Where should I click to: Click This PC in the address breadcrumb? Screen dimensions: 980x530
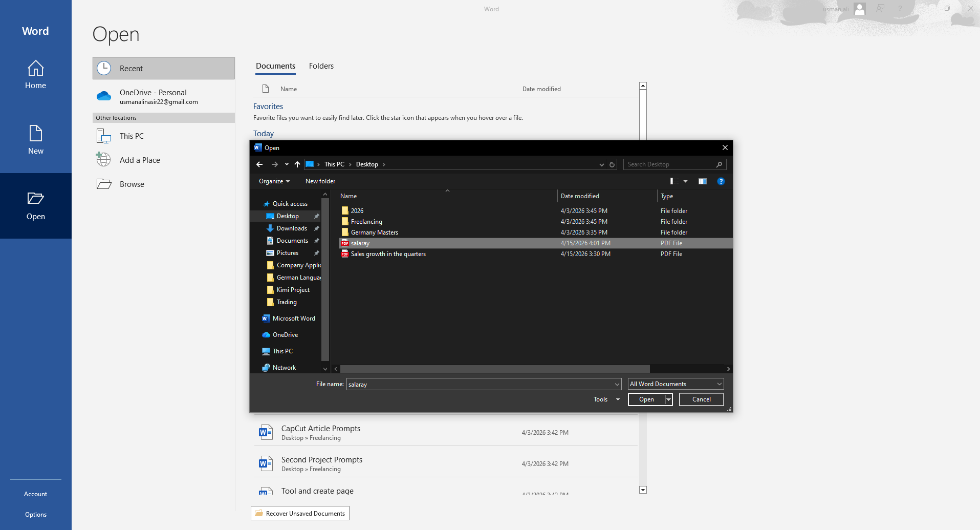point(334,164)
